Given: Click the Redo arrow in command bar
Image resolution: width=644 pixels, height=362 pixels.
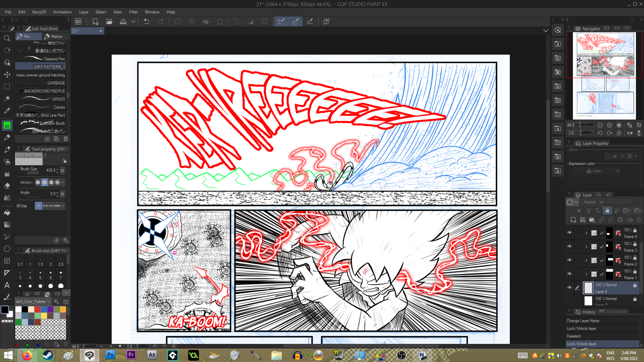Looking at the screenshot, I should (x=161, y=21).
